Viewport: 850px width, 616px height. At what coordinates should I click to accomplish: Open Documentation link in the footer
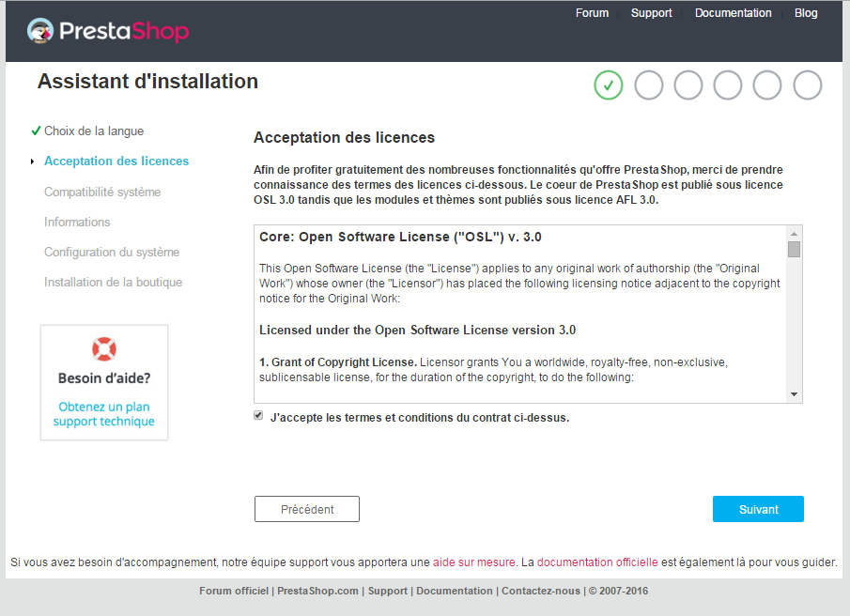click(455, 591)
